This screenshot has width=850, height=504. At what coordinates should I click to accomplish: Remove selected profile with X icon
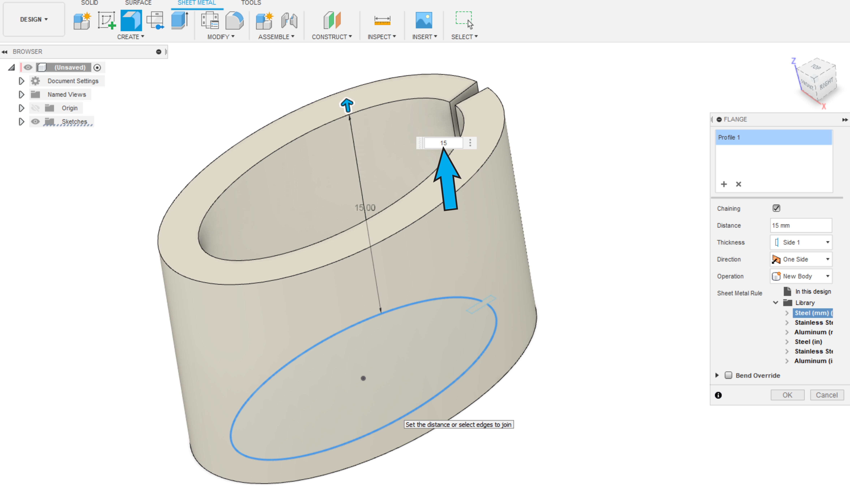pyautogui.click(x=738, y=184)
